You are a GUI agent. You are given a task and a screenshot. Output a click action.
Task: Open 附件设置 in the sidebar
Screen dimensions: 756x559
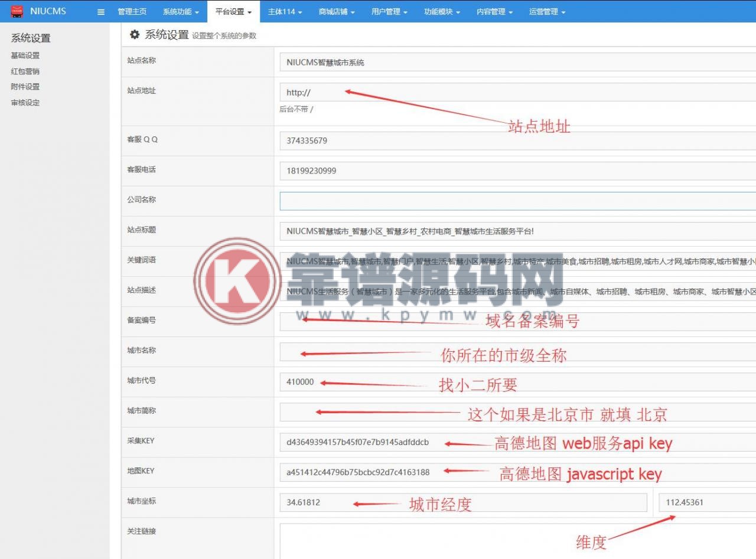25,87
